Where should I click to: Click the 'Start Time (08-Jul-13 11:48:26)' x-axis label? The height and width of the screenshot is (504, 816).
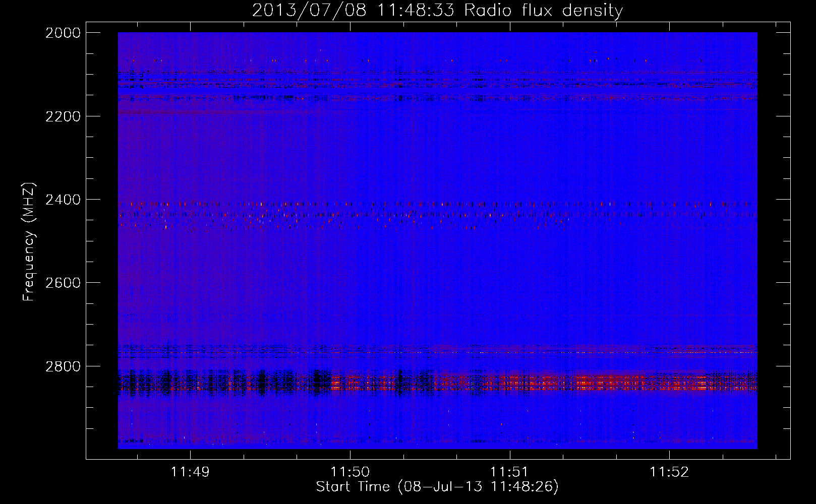point(437,487)
